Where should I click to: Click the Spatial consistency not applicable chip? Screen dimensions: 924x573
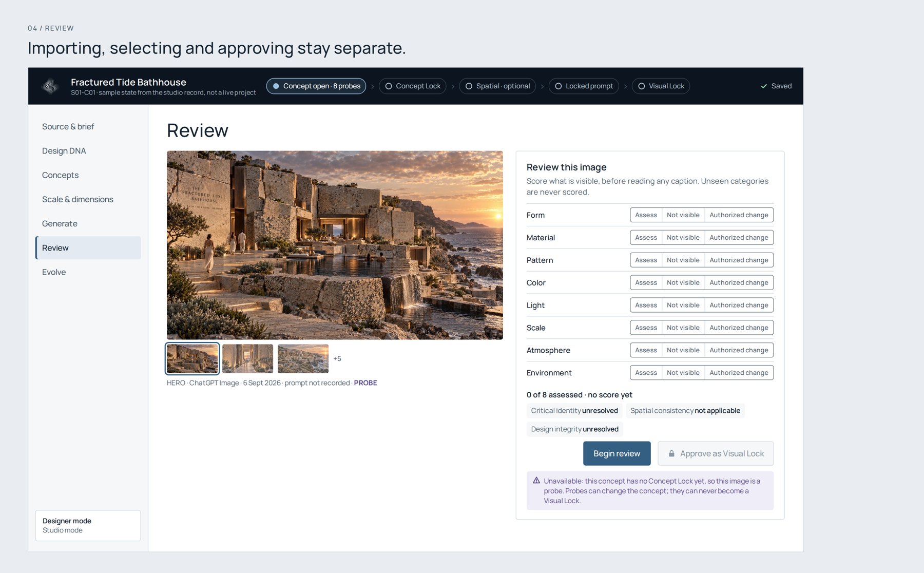[685, 411]
